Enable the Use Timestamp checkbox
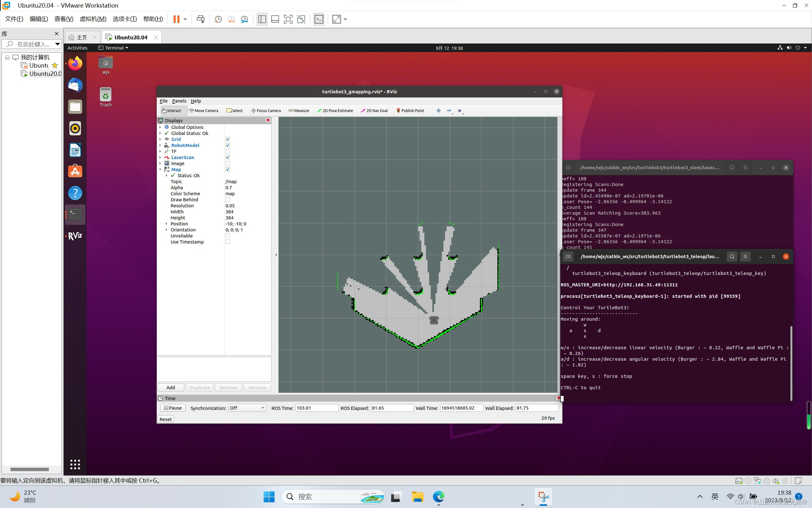812x508 pixels. click(x=227, y=242)
